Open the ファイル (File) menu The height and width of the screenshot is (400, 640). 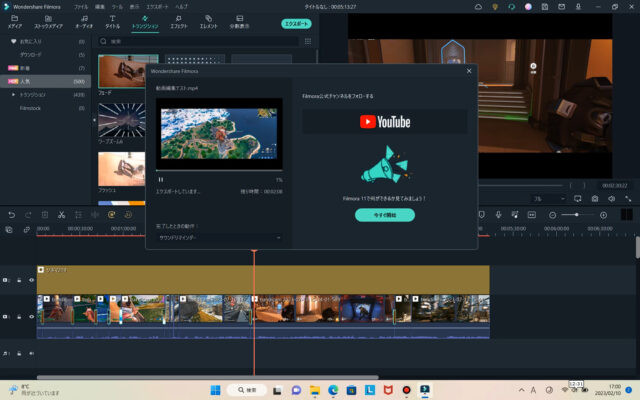80,7
